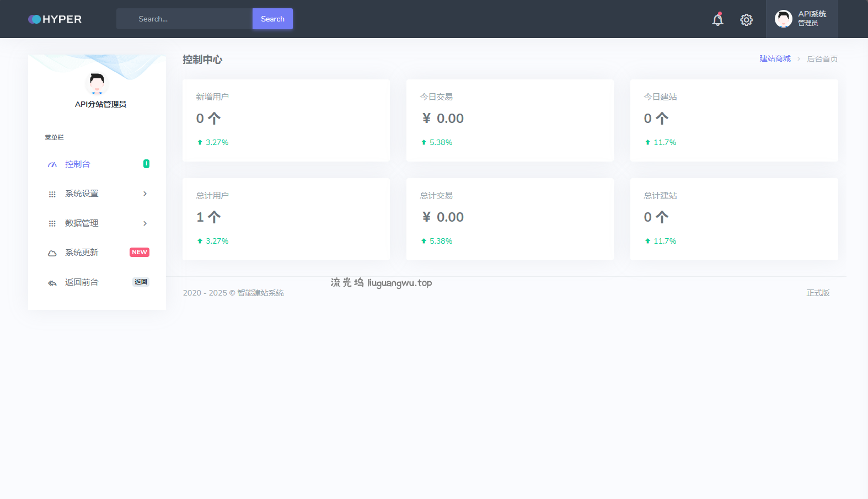
Task: Click the sidebar profile avatar
Action: 97,84
